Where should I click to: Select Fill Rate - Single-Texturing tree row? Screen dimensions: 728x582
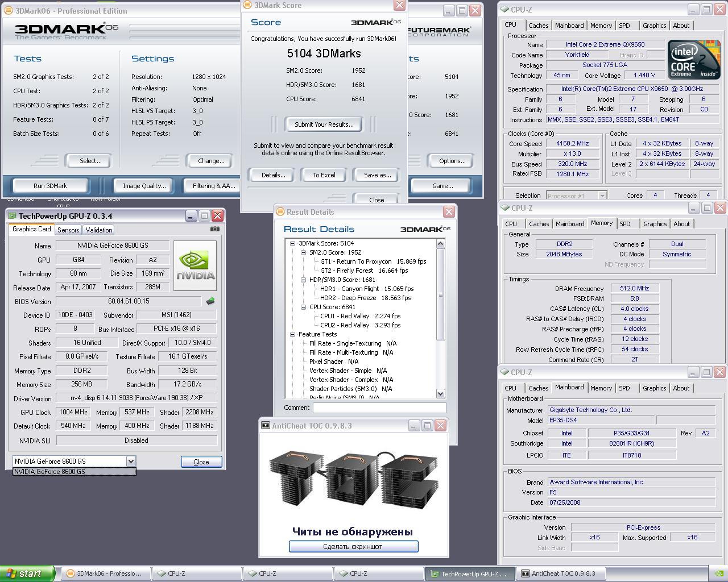[353, 343]
